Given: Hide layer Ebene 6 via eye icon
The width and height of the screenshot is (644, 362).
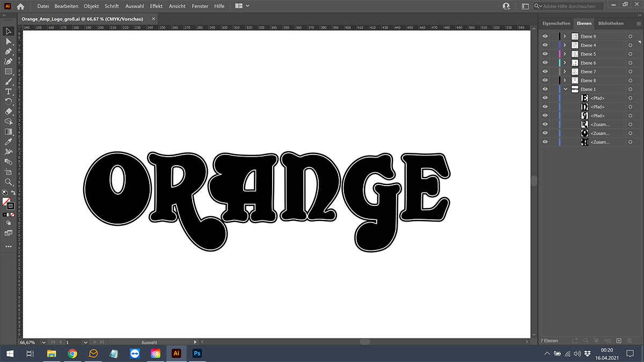Looking at the screenshot, I should pyautogui.click(x=545, y=63).
